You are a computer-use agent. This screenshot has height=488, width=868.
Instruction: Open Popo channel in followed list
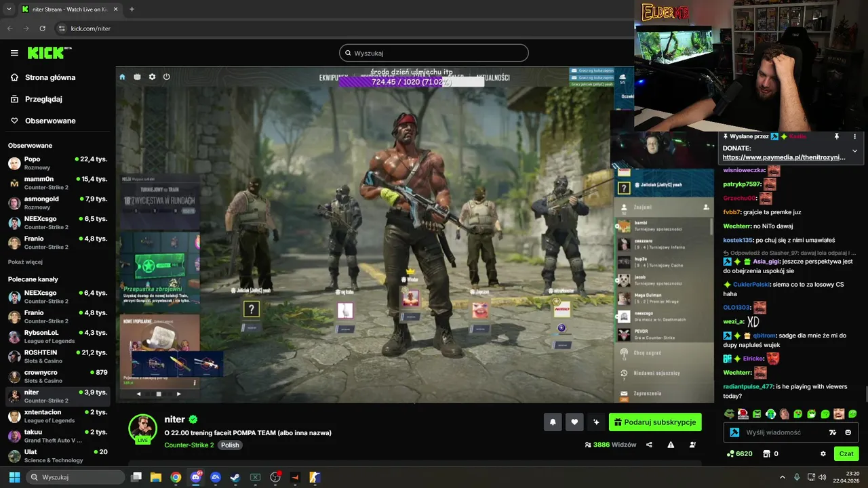58,163
